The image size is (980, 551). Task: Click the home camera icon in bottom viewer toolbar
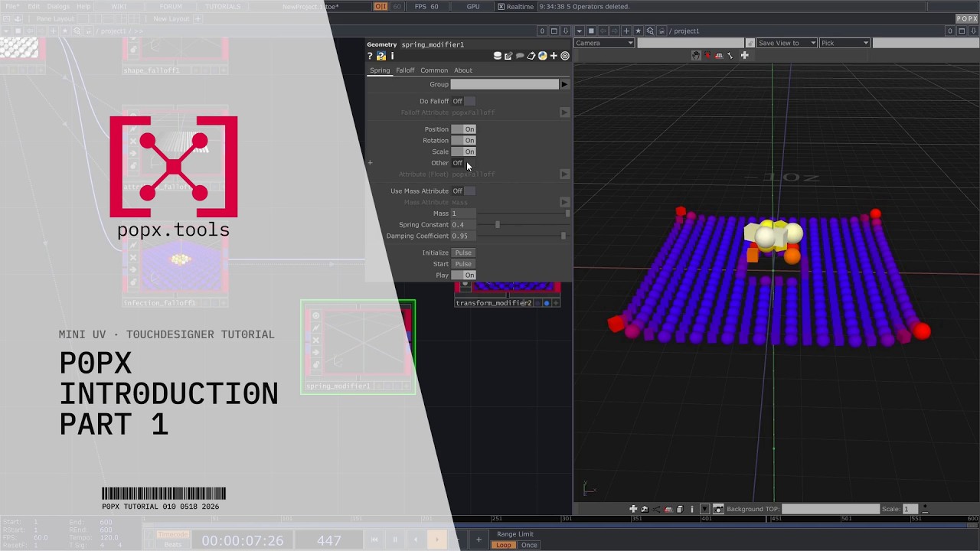point(645,509)
